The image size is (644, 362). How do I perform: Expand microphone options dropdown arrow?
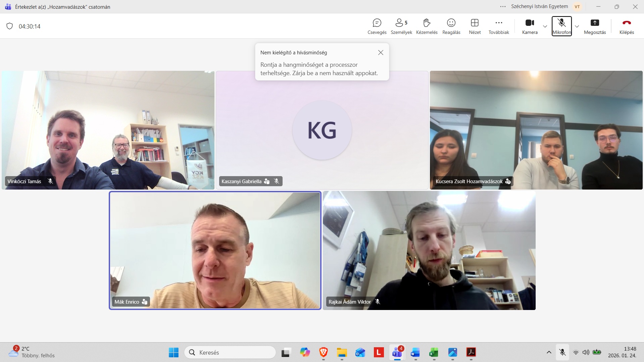tap(577, 27)
